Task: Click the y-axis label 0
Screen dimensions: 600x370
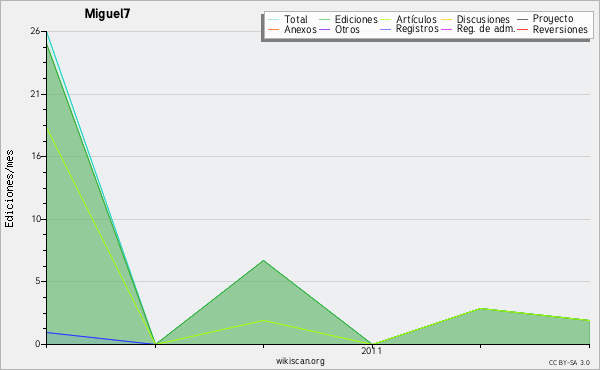Action: [38, 344]
